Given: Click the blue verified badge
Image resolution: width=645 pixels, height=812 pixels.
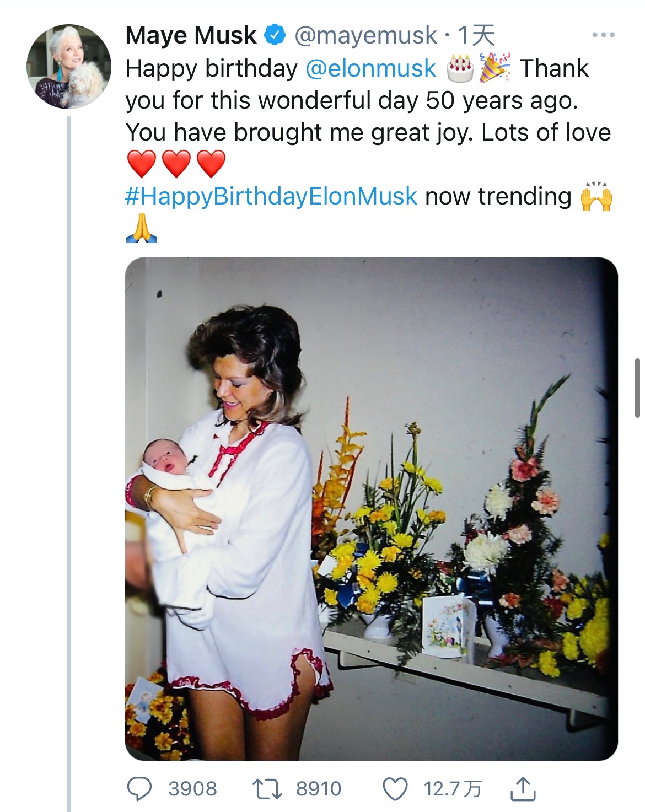Looking at the screenshot, I should point(276,35).
